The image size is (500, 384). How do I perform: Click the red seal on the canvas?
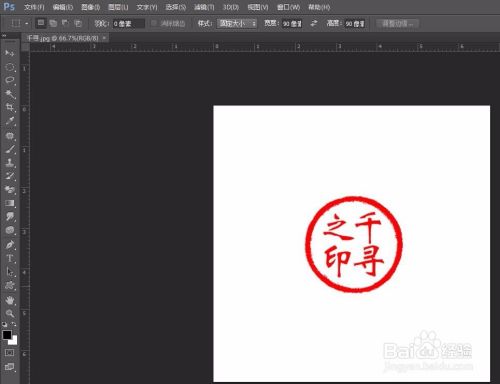[354, 244]
